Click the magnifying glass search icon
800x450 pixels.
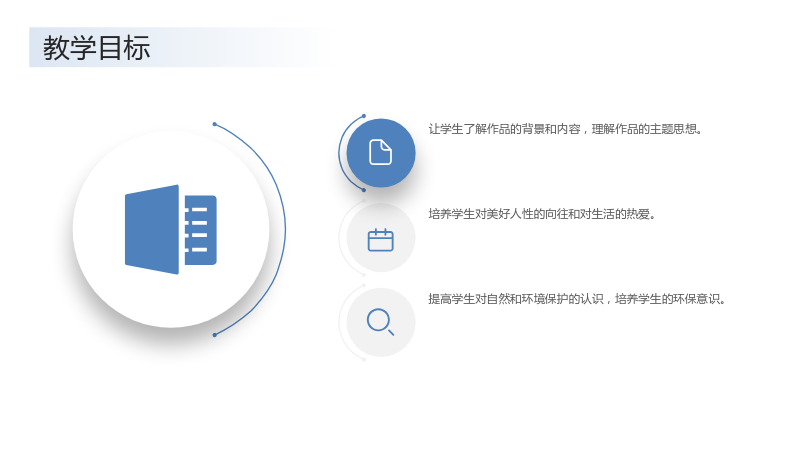click(381, 322)
